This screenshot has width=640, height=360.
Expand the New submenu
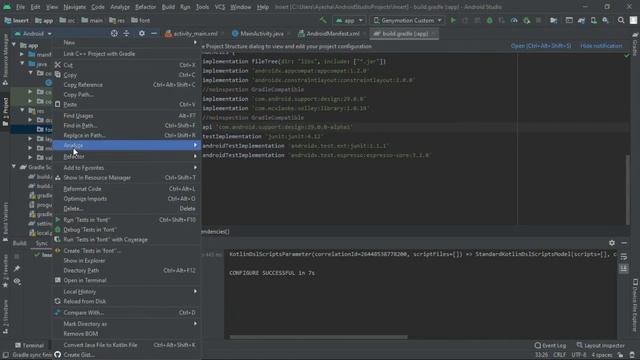point(127,42)
